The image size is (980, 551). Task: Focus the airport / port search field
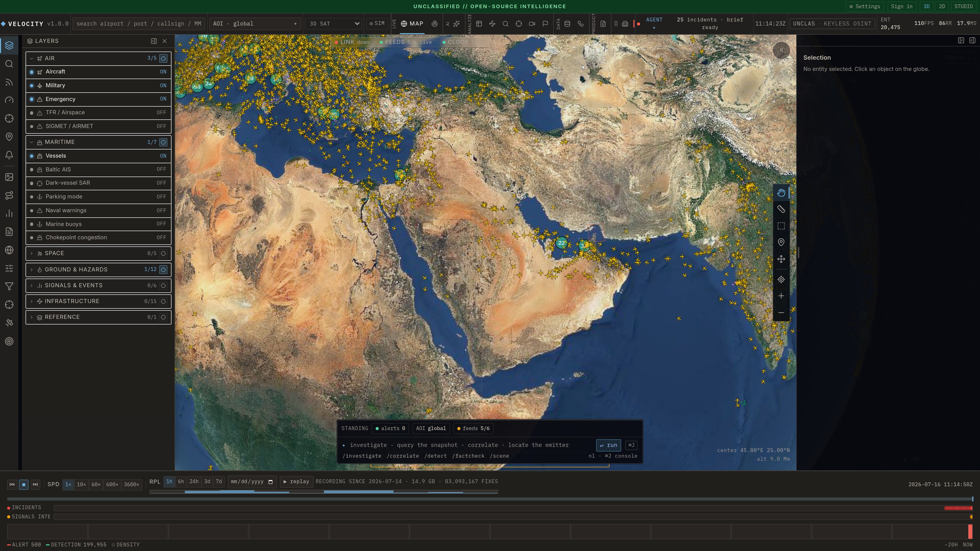(139, 23)
